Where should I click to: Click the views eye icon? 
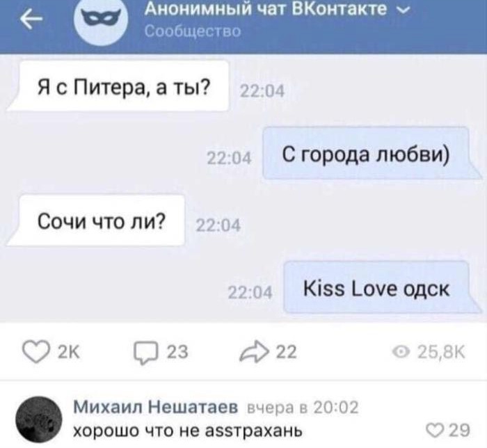pos(401,353)
